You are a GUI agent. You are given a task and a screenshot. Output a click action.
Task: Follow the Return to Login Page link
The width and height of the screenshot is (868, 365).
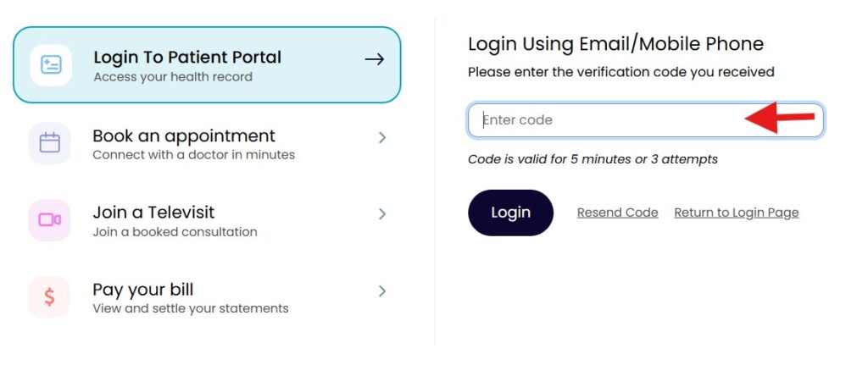(736, 213)
